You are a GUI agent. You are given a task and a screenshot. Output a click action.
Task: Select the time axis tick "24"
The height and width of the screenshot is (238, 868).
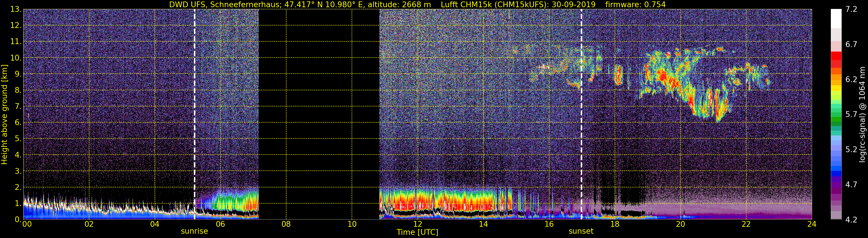click(x=812, y=224)
